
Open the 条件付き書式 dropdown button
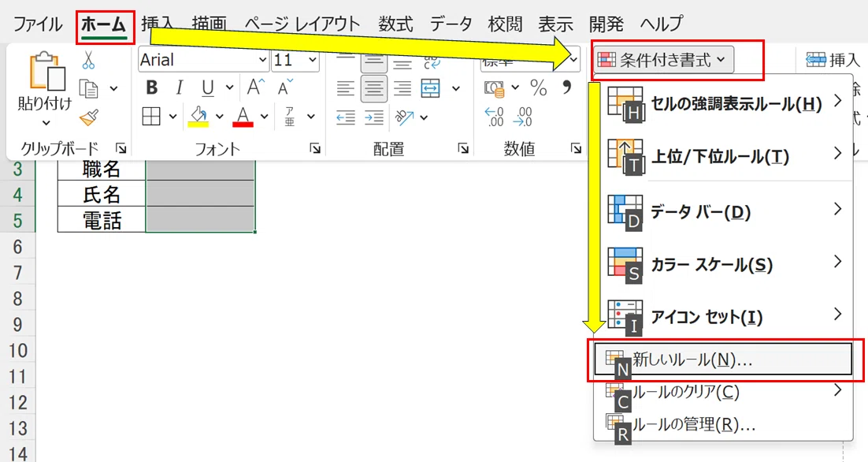(663, 60)
